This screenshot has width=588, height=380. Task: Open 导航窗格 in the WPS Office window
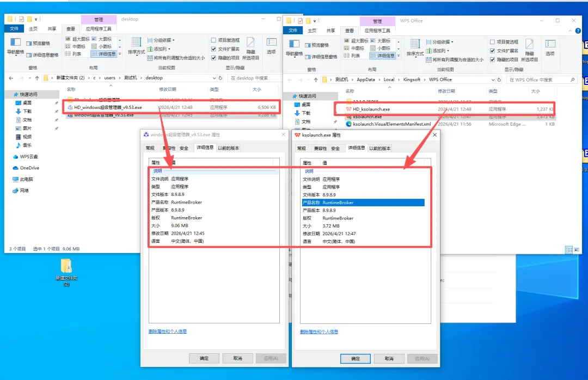pos(294,48)
